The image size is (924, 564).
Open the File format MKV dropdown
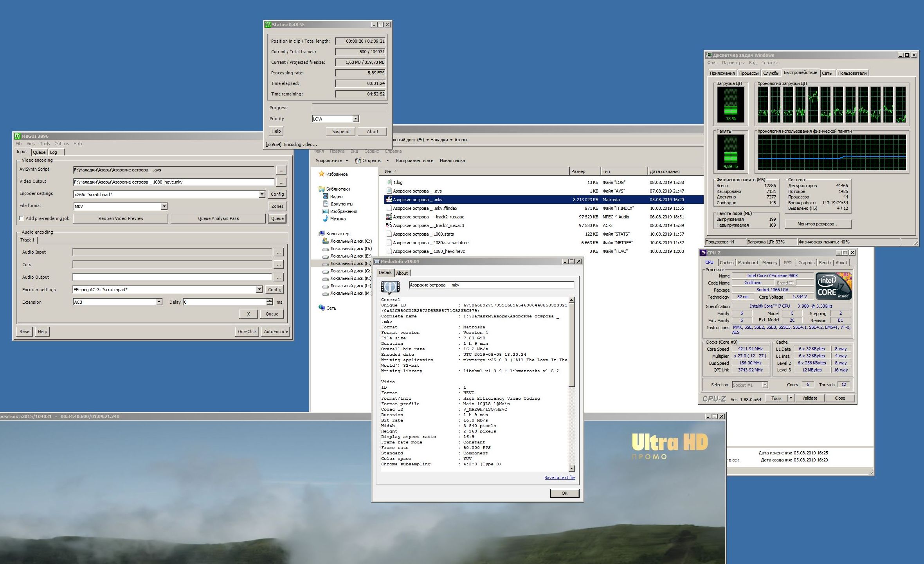[x=164, y=206]
